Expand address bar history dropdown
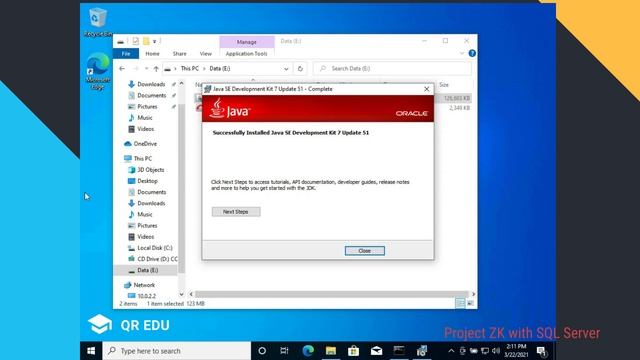The image size is (640, 360). click(286, 69)
